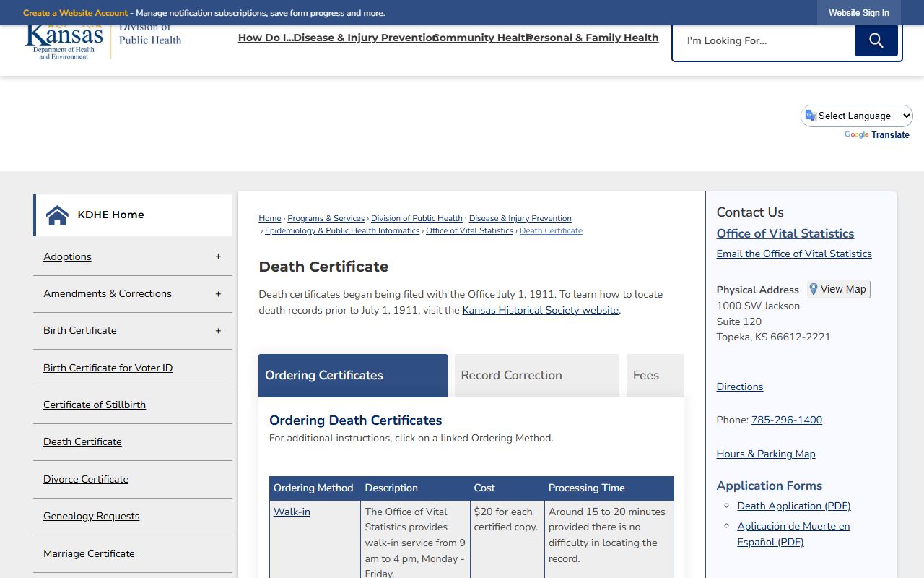Open the Walk-in ordering method link
This screenshot has width=924, height=578.
pyautogui.click(x=292, y=512)
